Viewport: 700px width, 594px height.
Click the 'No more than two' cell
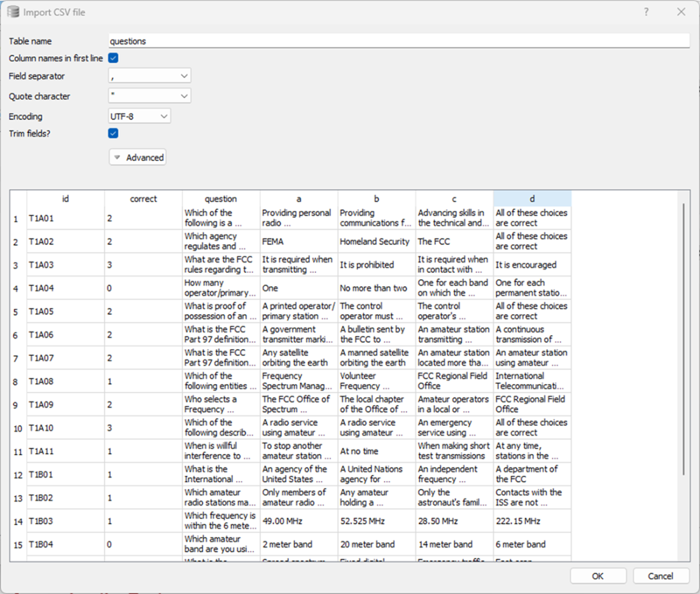(376, 288)
